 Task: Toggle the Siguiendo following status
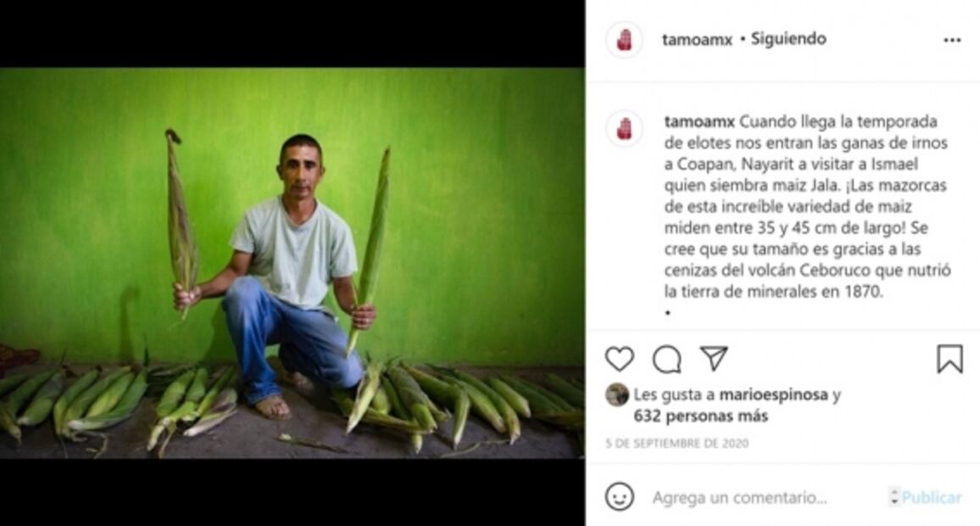788,39
